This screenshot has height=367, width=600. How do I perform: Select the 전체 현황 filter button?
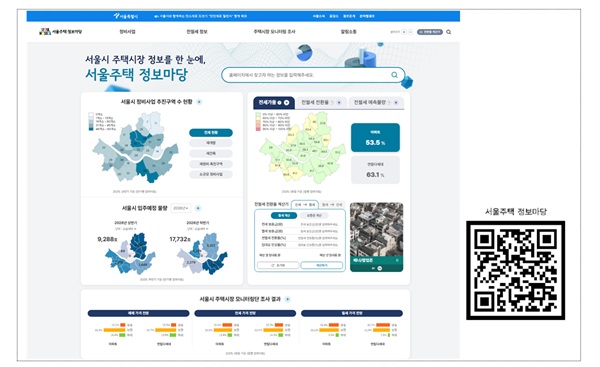pos(211,132)
